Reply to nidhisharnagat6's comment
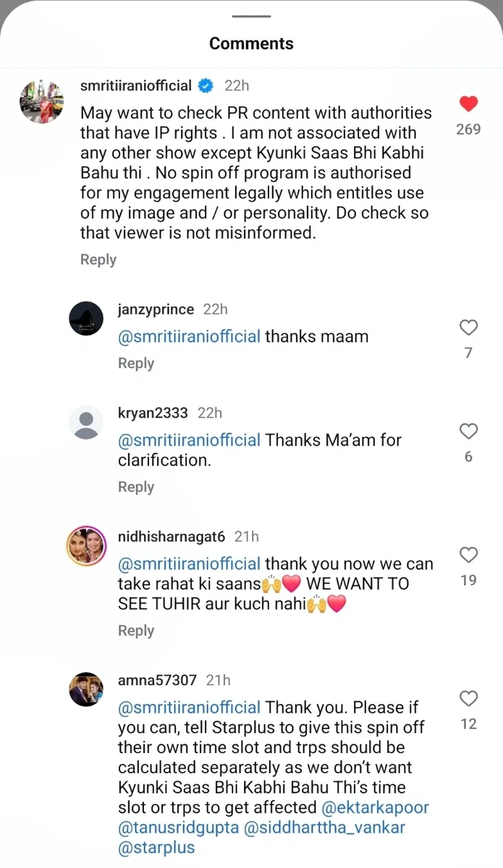Viewport: 503px width, 868px height. [x=136, y=631]
